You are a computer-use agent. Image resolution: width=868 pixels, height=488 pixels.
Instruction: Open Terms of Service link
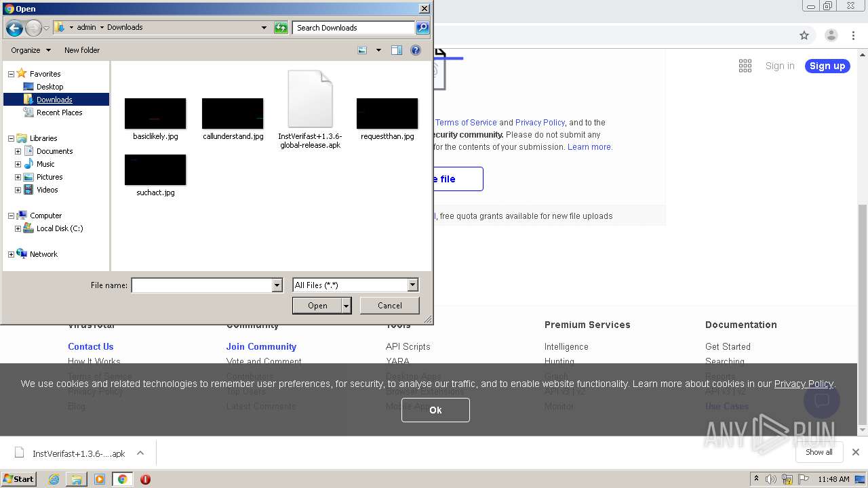[466, 123]
